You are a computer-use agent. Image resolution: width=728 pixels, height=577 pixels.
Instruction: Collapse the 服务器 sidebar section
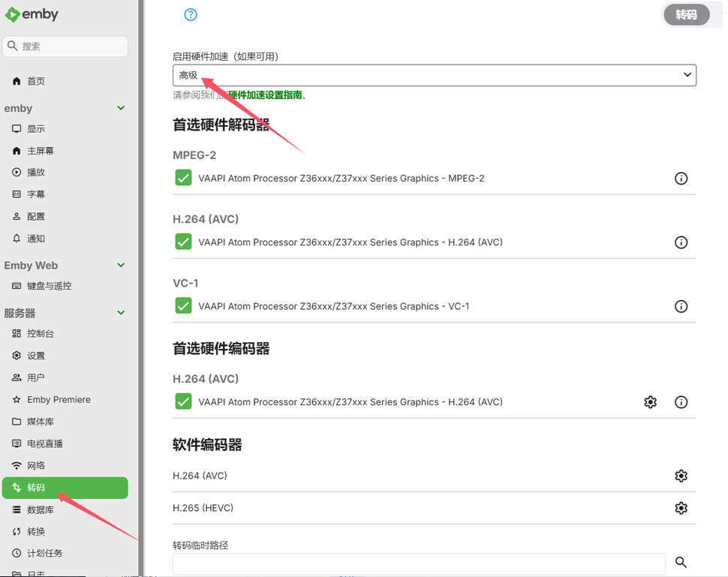[121, 313]
